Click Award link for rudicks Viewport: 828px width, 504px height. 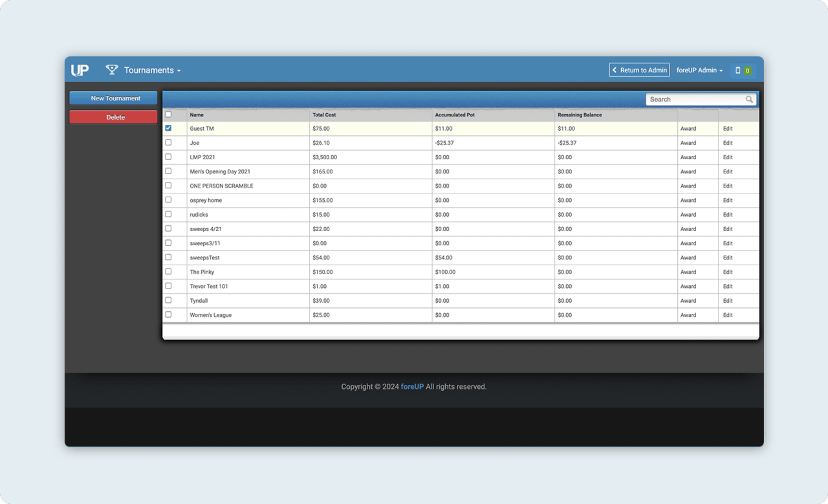(x=688, y=215)
